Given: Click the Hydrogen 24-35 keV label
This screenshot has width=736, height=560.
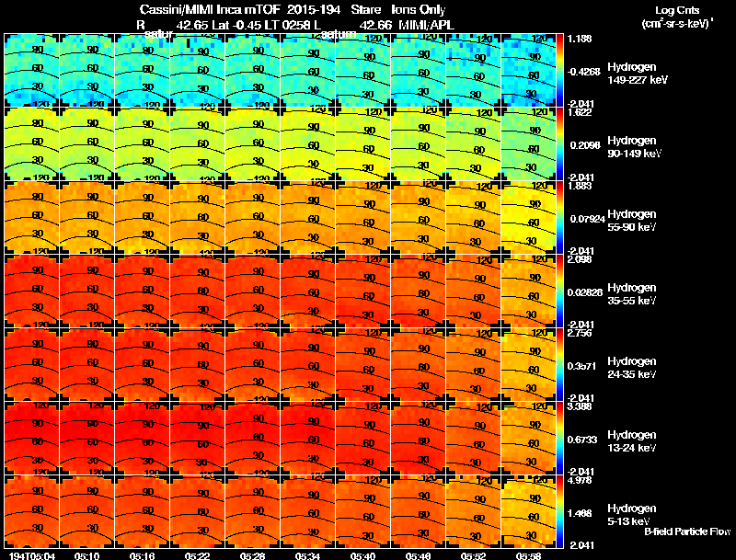Looking at the screenshot, I should [632, 368].
